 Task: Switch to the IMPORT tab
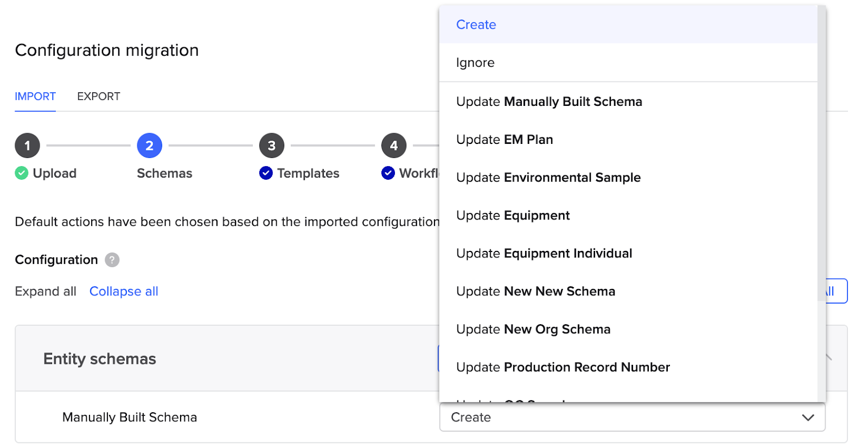tap(35, 97)
